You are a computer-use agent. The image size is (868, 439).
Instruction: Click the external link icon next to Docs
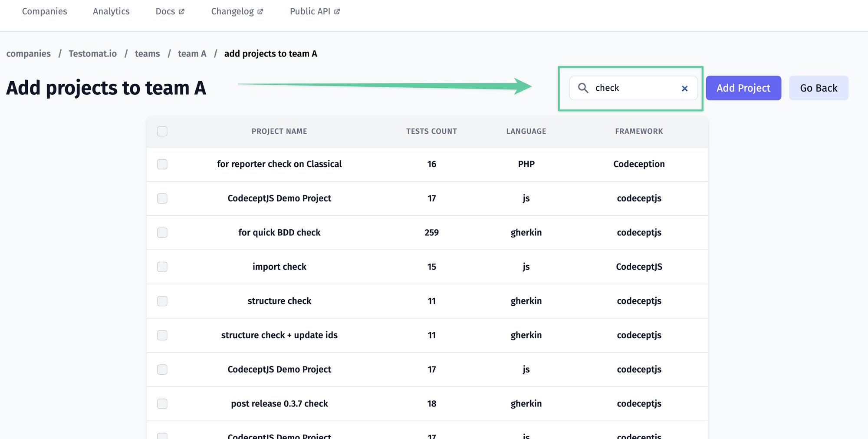[181, 12]
